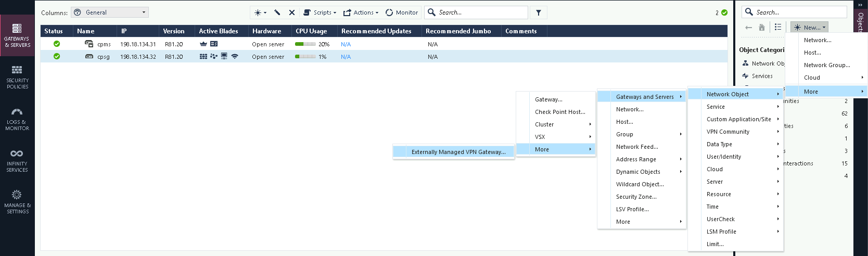This screenshot has height=256, width=868.
Task: Open the Columns General dropdown
Action: coord(110,12)
